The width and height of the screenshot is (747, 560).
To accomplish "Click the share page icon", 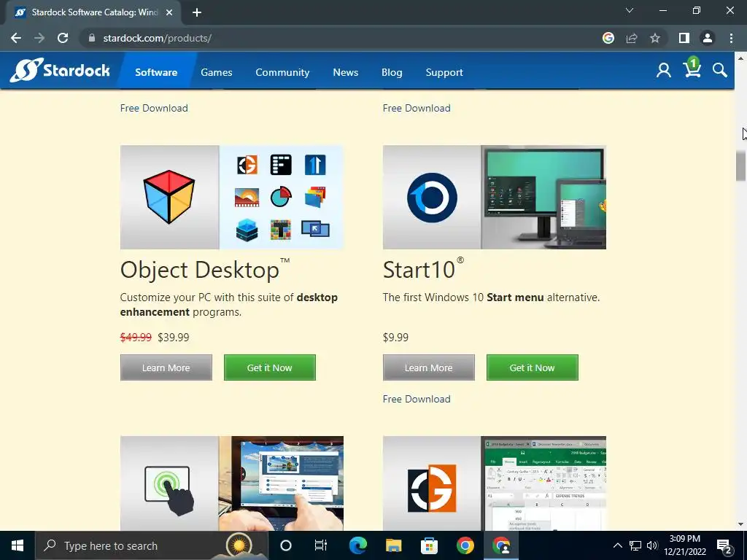I will (x=632, y=38).
